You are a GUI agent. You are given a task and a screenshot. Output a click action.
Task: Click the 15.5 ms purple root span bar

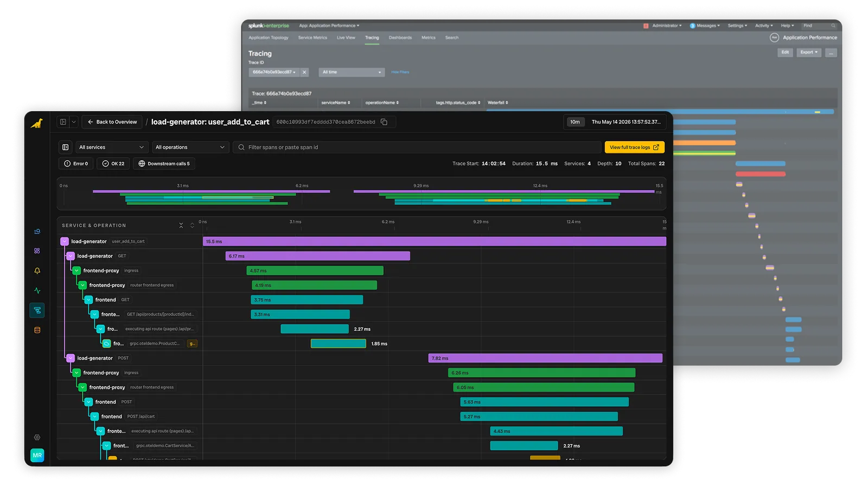(x=435, y=241)
